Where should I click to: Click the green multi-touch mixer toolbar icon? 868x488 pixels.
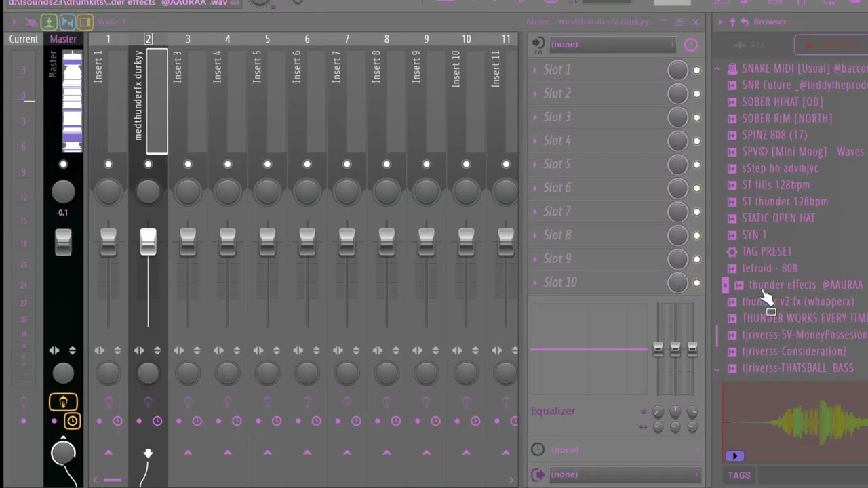(49, 22)
